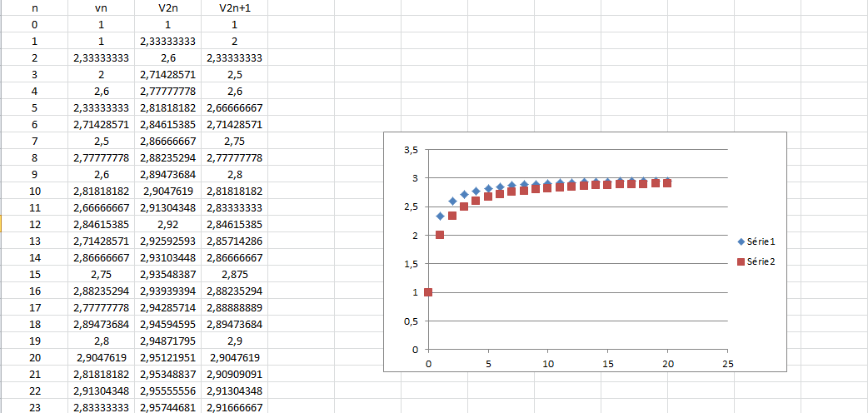Select cell 2,94285714 in V2n column
The image size is (868, 413).
pos(167,307)
